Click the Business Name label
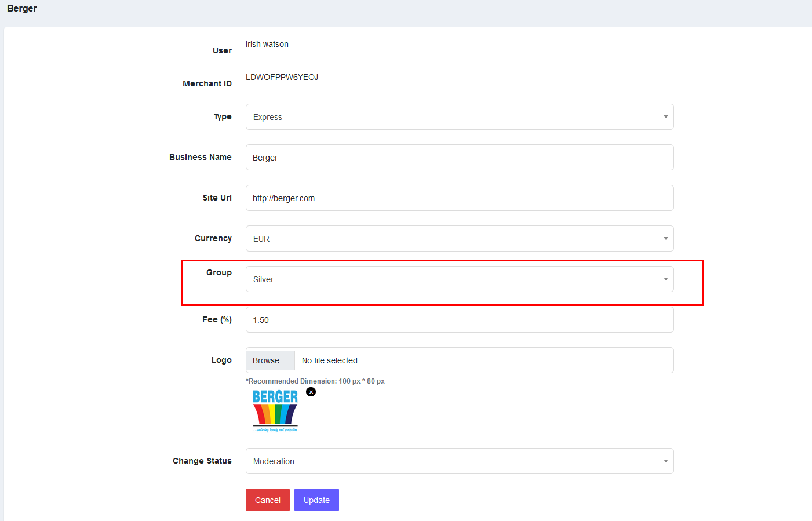The height and width of the screenshot is (521, 812). click(x=201, y=157)
